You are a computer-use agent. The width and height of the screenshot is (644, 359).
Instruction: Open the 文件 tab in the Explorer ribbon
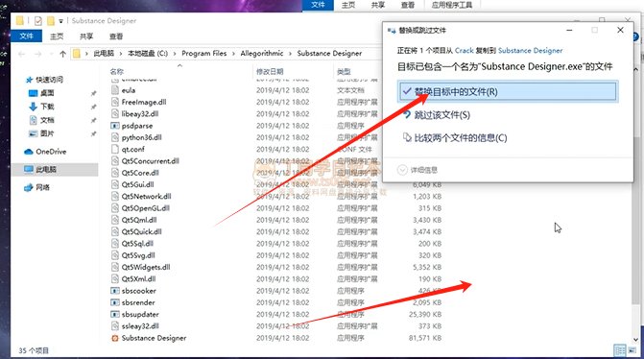coord(26,36)
